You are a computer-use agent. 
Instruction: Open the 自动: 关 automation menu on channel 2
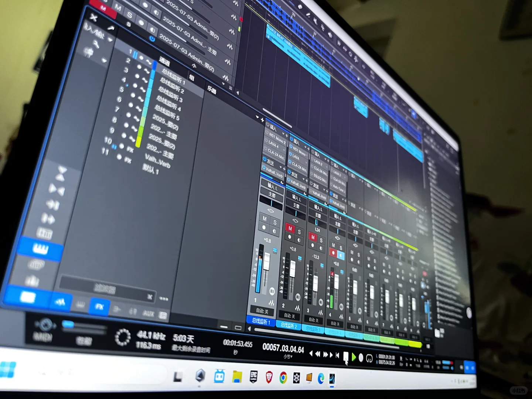click(x=289, y=316)
